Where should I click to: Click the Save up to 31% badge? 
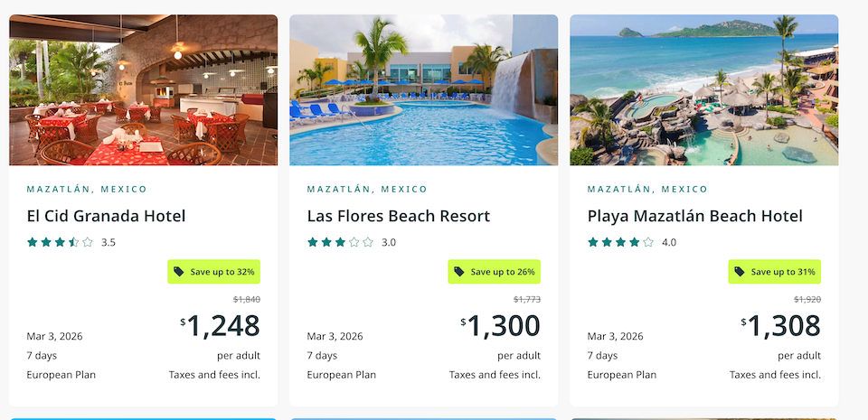pyautogui.click(x=775, y=272)
